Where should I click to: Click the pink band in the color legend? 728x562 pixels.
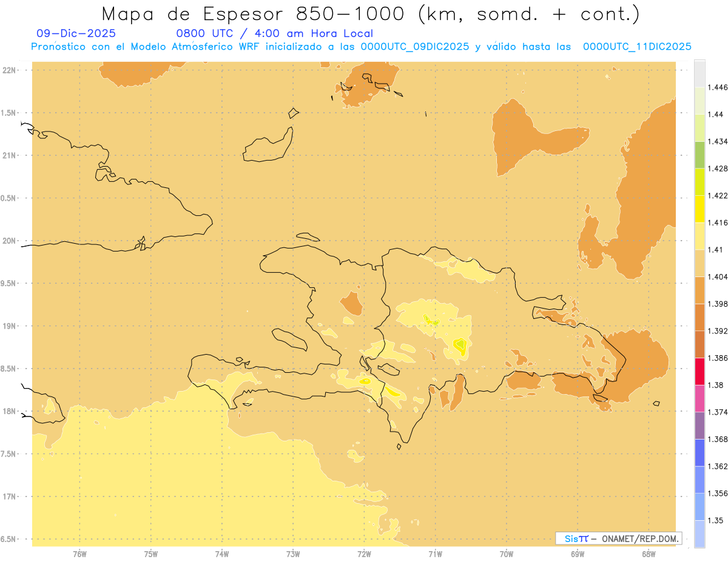coord(699,398)
